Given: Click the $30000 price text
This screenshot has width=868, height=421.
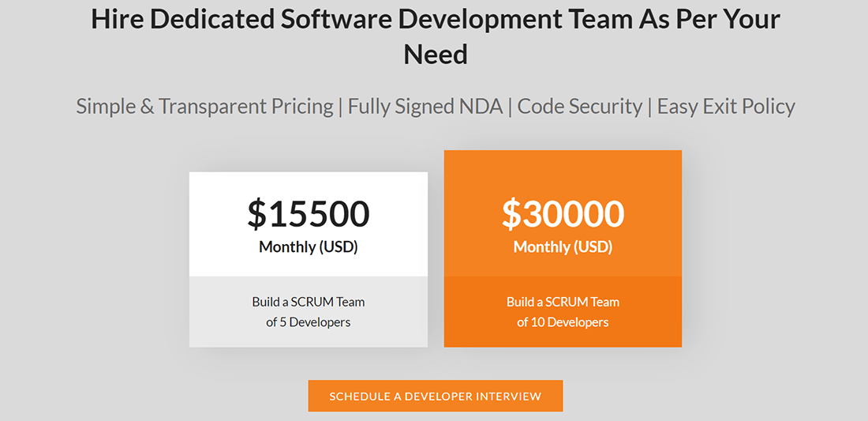Looking at the screenshot, I should pyautogui.click(x=563, y=214).
